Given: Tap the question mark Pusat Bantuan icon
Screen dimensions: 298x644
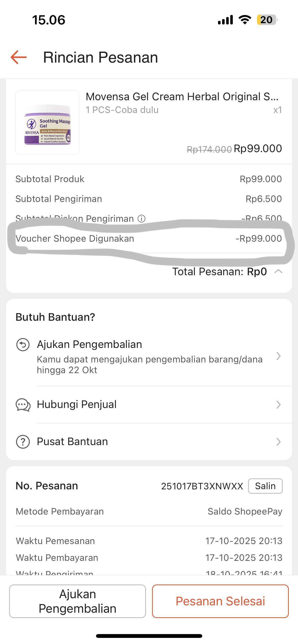Looking at the screenshot, I should coord(23,442).
